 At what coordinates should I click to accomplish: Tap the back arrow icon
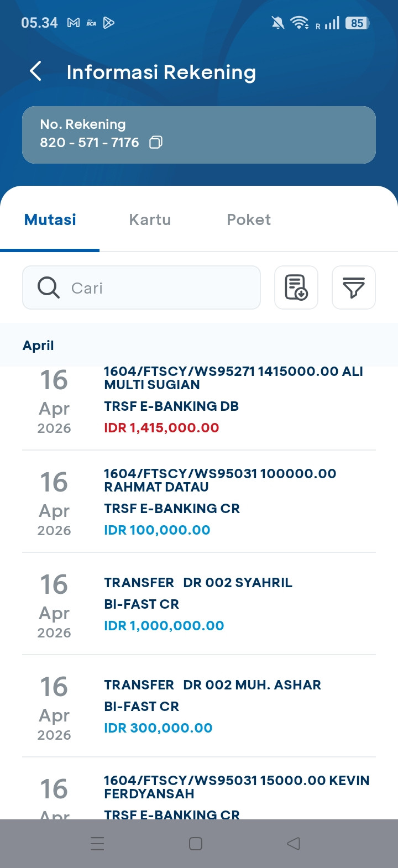point(36,71)
